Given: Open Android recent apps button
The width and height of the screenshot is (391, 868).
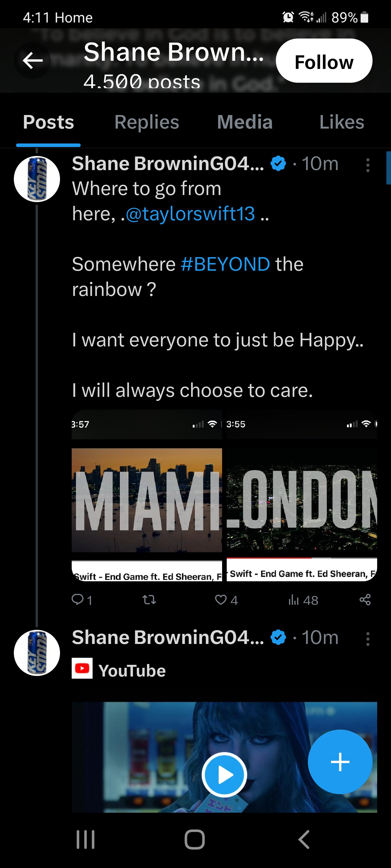Looking at the screenshot, I should point(85,839).
